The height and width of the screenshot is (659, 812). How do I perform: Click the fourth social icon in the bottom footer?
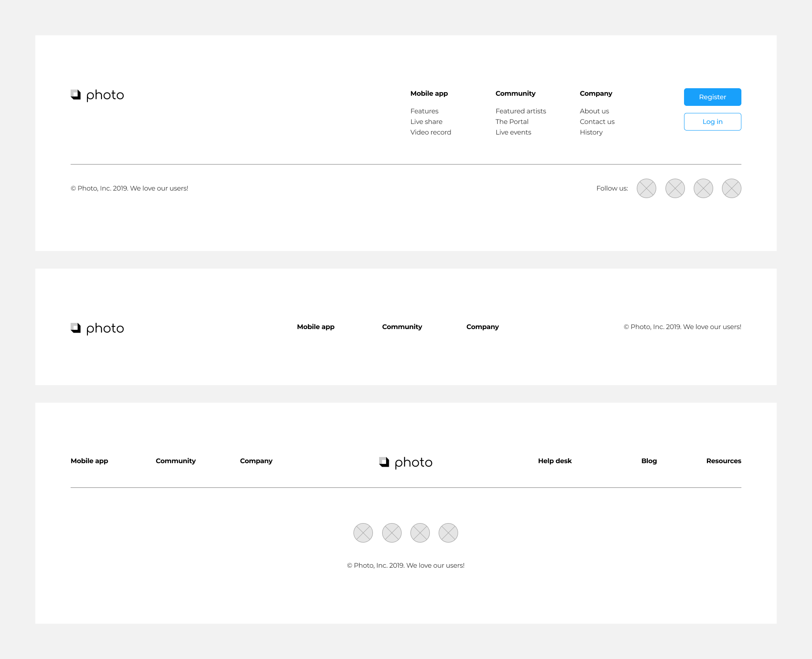pos(448,532)
